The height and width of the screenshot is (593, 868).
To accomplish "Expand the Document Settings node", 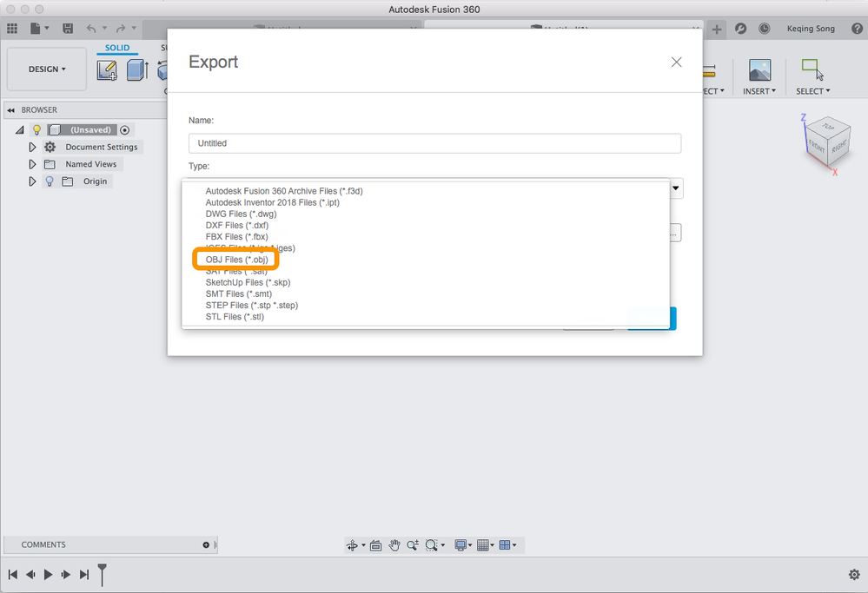I will [32, 147].
